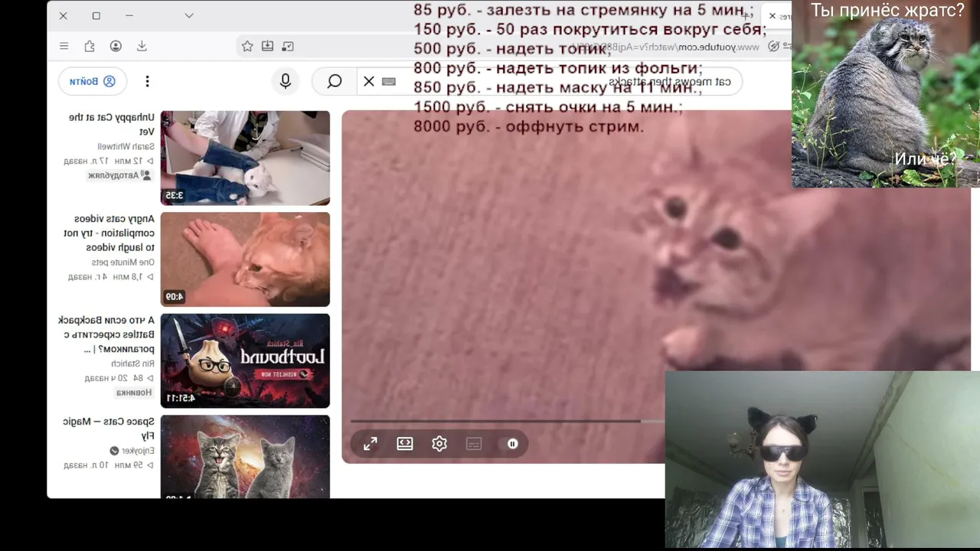980x551 pixels.
Task: Open the YouTube three-dot settings menu
Action: (x=148, y=81)
